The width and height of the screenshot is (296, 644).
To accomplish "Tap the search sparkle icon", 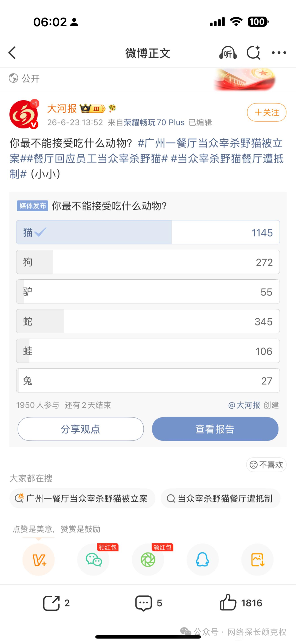I will coord(254,53).
